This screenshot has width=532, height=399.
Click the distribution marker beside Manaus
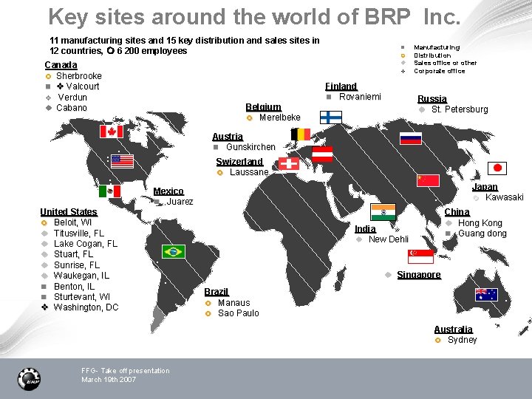208,304
